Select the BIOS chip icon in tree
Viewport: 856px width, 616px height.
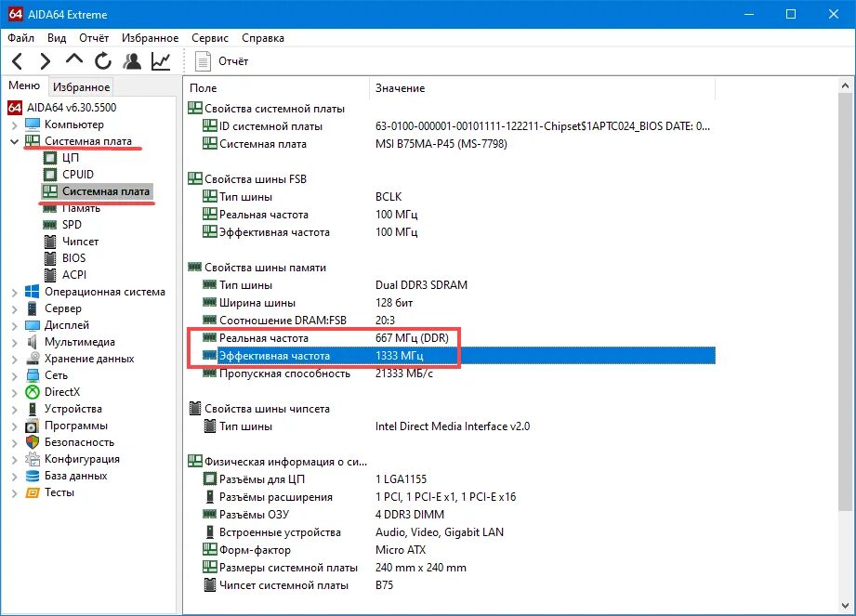point(50,258)
